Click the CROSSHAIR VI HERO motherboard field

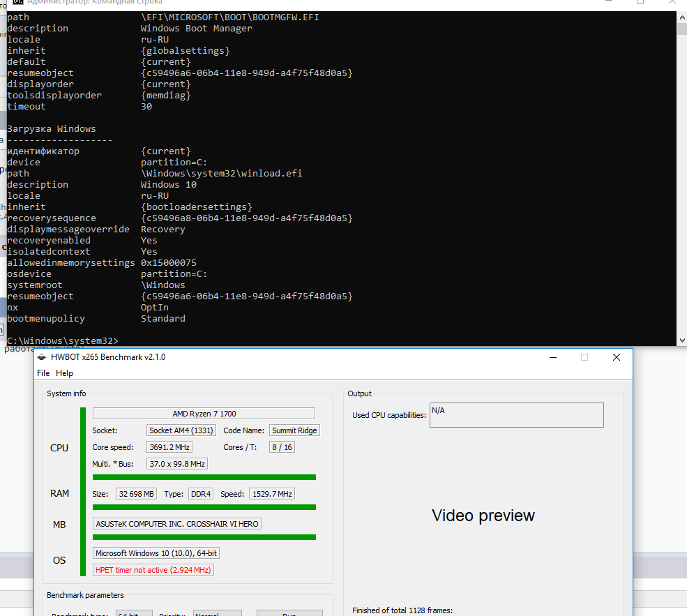[177, 523]
